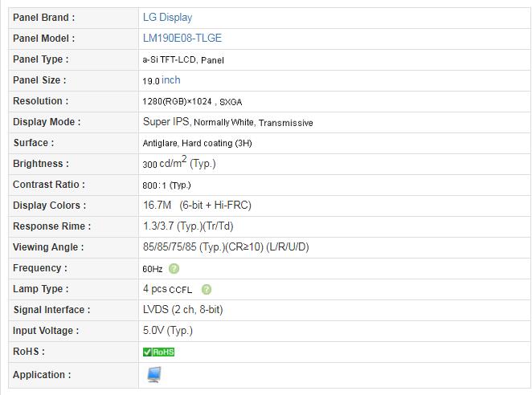This screenshot has height=395, width=532.
Task: Click the green RoHS badge
Action: click(x=158, y=352)
